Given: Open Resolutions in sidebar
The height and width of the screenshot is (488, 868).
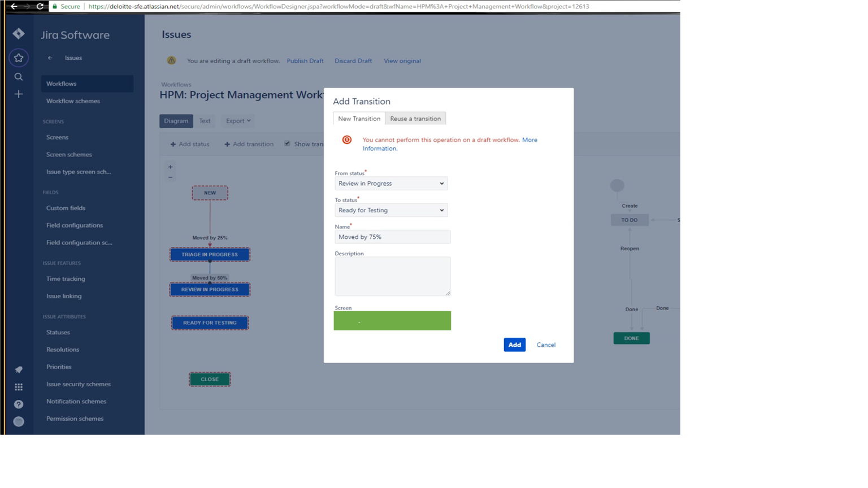Looking at the screenshot, I should 63,350.
